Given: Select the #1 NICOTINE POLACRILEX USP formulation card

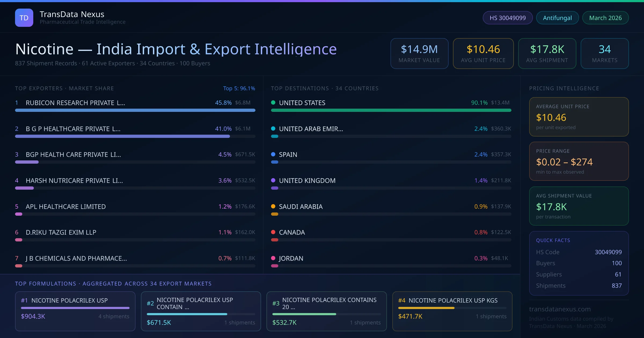Looking at the screenshot, I should pos(75,311).
